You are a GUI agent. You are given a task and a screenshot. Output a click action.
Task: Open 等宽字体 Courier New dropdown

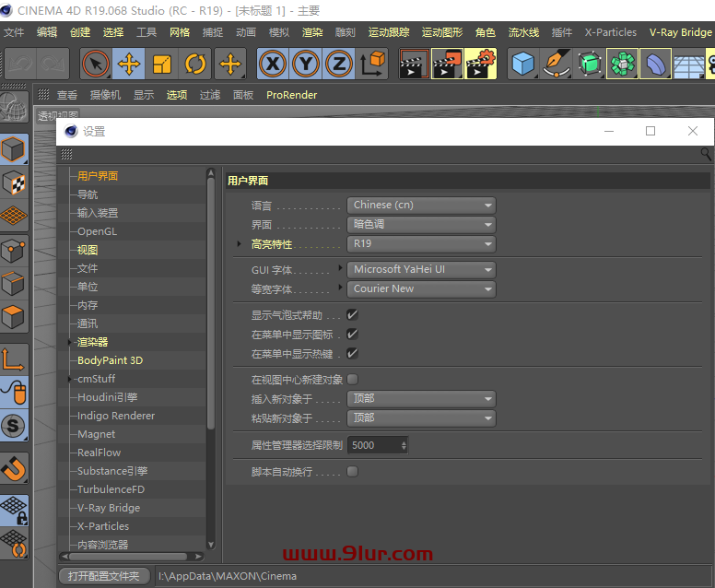click(421, 288)
